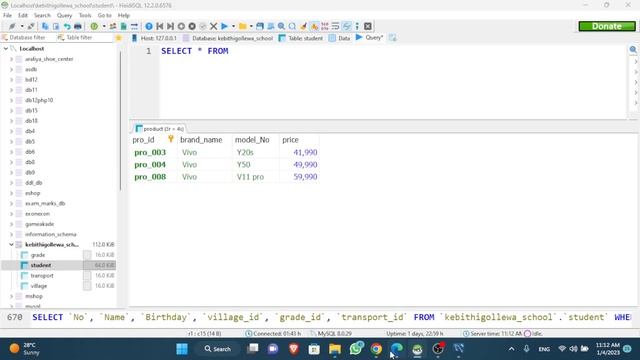Open dropdown arrow next to run query
Image resolution: width=640 pixels, height=360 pixels.
point(233,26)
